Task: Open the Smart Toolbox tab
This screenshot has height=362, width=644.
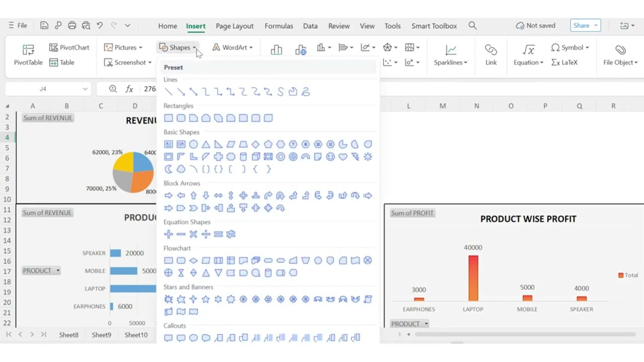Action: 434,26
